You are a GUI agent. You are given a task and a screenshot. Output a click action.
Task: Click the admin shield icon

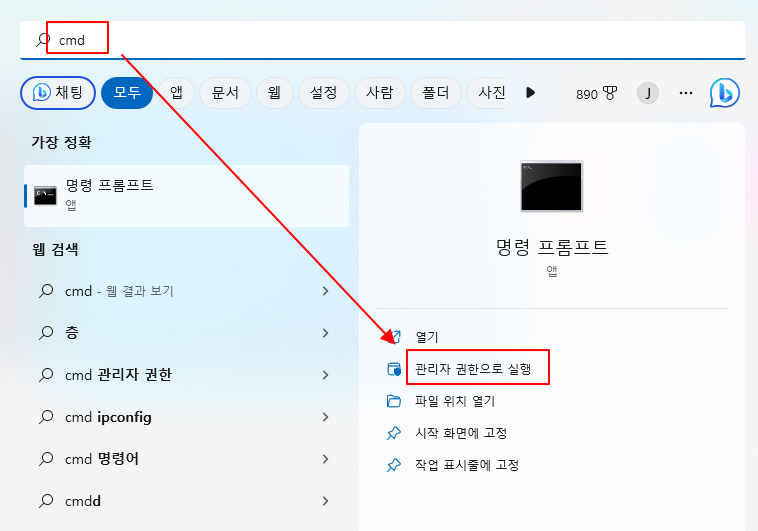(394, 369)
